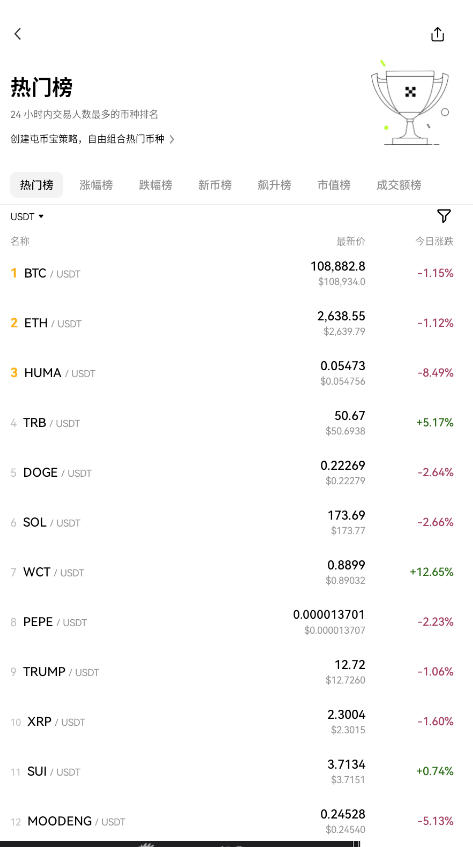Sort by 最新价 column header
This screenshot has width=473, height=847.
pyautogui.click(x=351, y=241)
